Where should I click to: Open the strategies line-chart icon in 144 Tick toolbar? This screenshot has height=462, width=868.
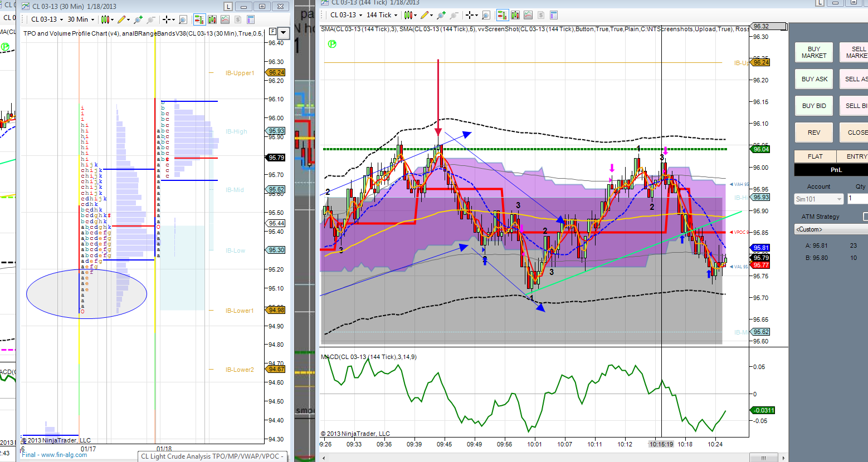(x=528, y=15)
